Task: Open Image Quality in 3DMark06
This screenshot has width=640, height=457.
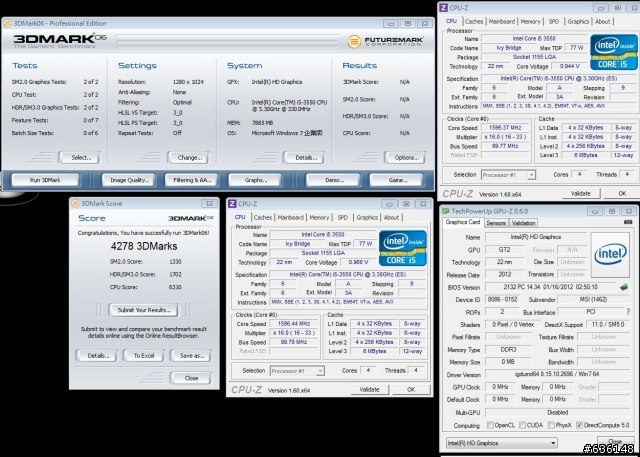Action: (129, 180)
